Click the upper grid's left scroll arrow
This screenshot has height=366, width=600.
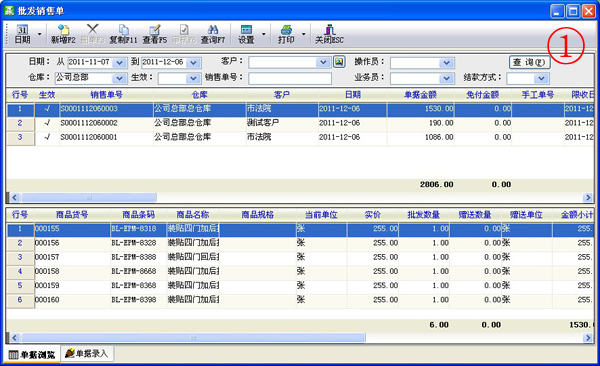[x=15, y=198]
